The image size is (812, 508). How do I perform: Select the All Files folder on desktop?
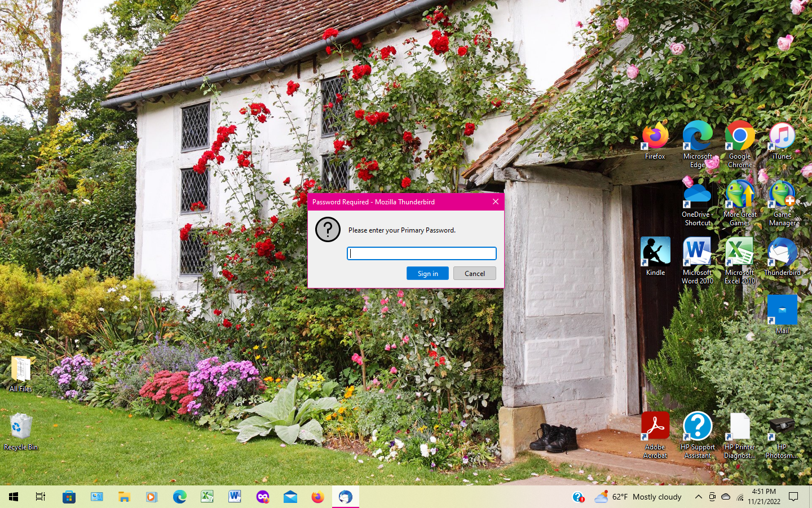click(x=21, y=373)
